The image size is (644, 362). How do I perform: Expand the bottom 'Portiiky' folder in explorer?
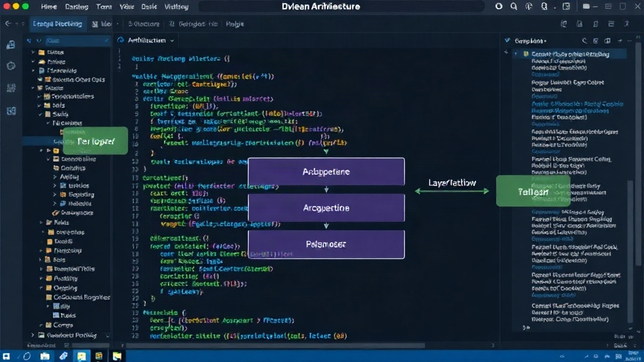click(33, 336)
